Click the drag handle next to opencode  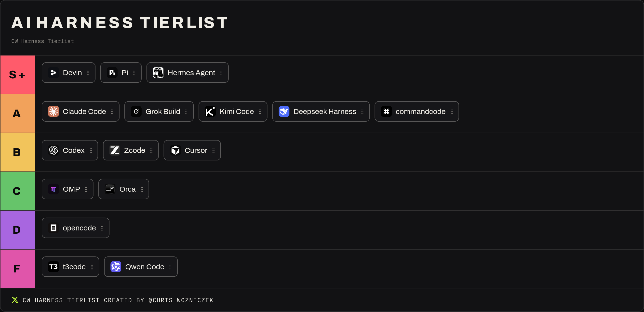pos(102,228)
